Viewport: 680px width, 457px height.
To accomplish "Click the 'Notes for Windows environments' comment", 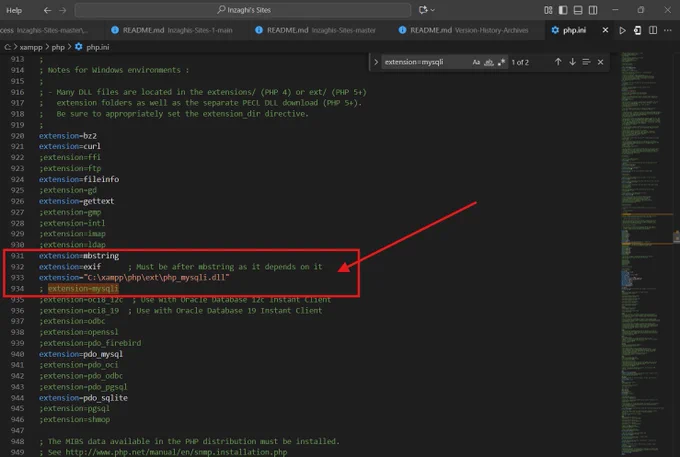I will (114, 70).
